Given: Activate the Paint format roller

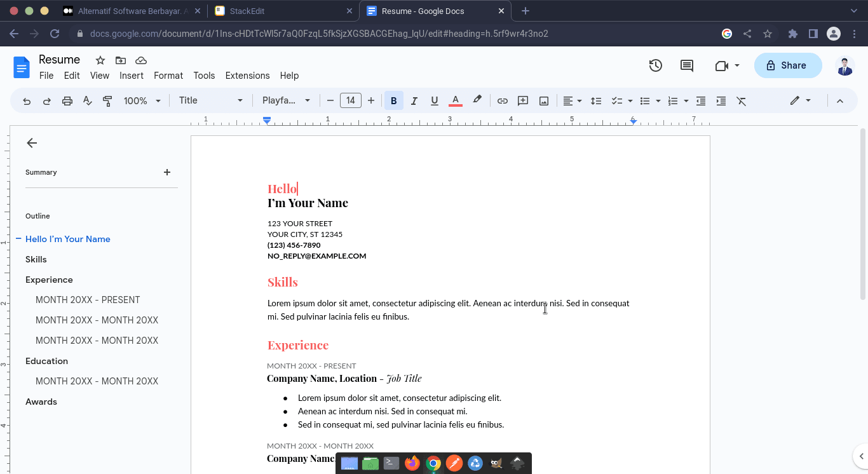Looking at the screenshot, I should 107,101.
